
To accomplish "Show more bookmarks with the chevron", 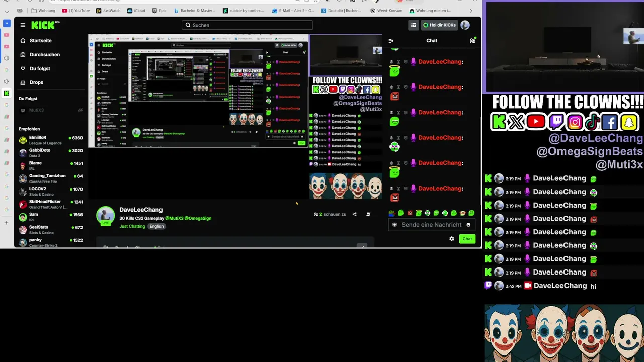I will [x=471, y=11].
